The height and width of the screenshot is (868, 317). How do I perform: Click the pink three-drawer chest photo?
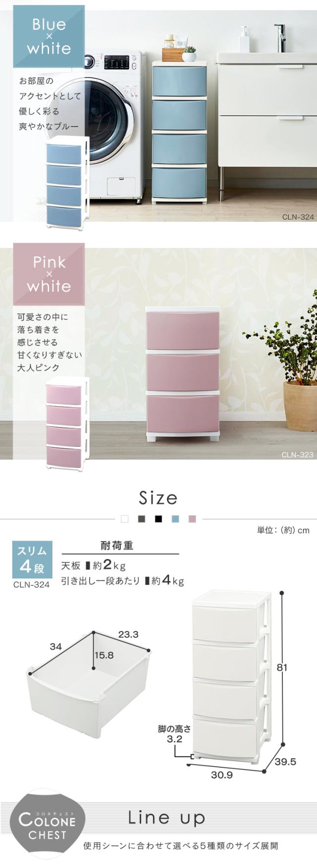point(183,374)
